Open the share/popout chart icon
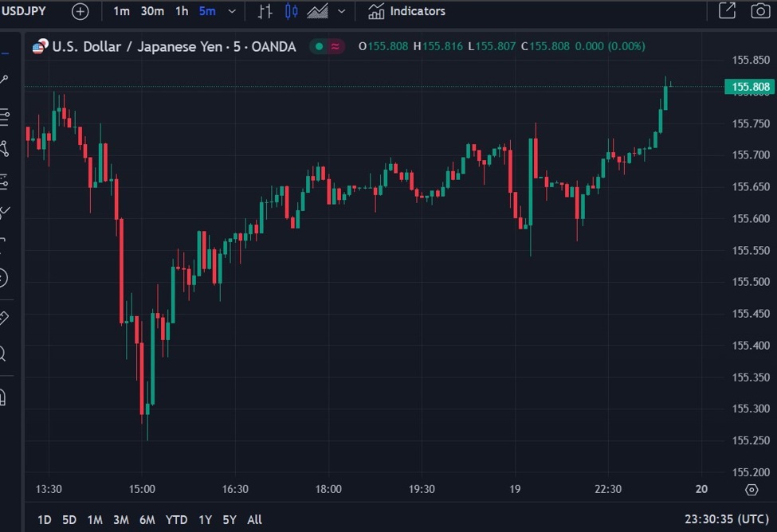The image size is (777, 532). coord(727,11)
